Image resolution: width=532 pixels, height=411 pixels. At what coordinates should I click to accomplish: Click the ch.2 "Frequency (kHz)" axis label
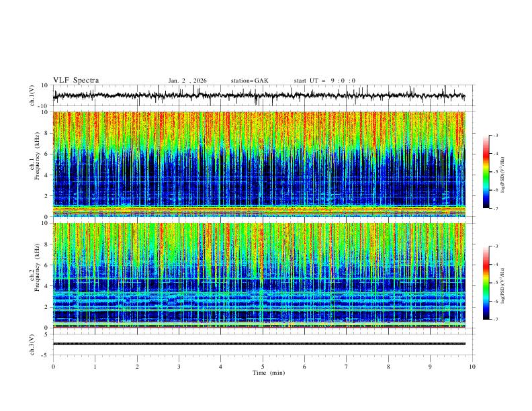point(38,267)
